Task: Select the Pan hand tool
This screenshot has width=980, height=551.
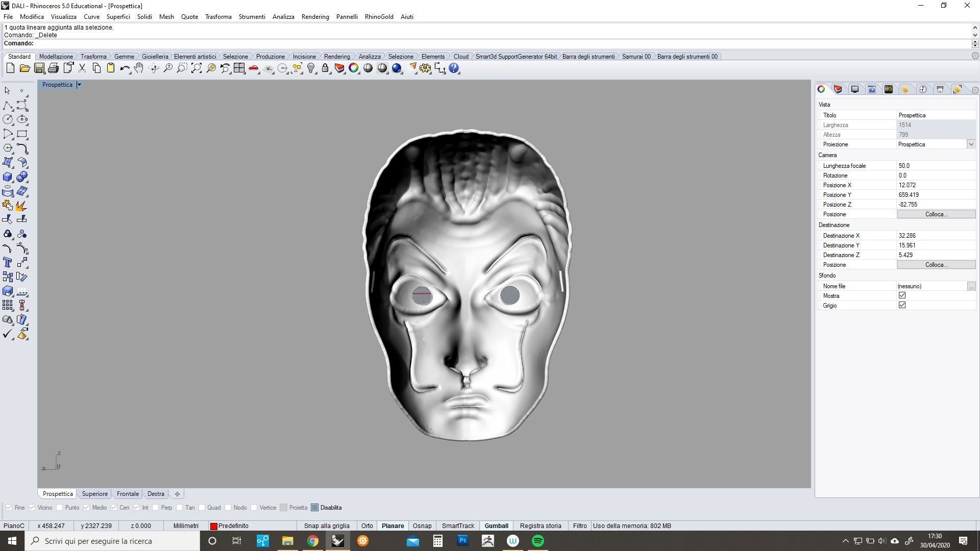Action: 139,68
